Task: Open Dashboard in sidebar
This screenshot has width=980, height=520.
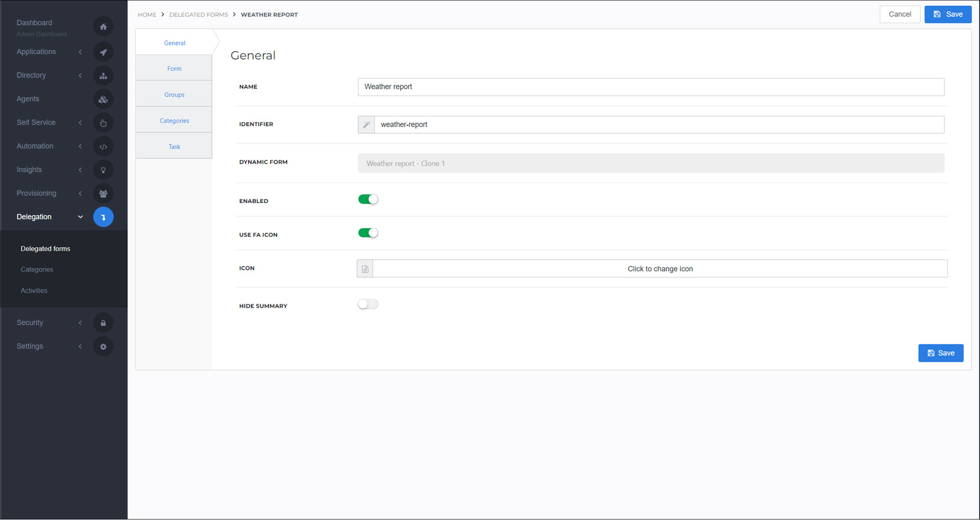Action: [x=34, y=22]
